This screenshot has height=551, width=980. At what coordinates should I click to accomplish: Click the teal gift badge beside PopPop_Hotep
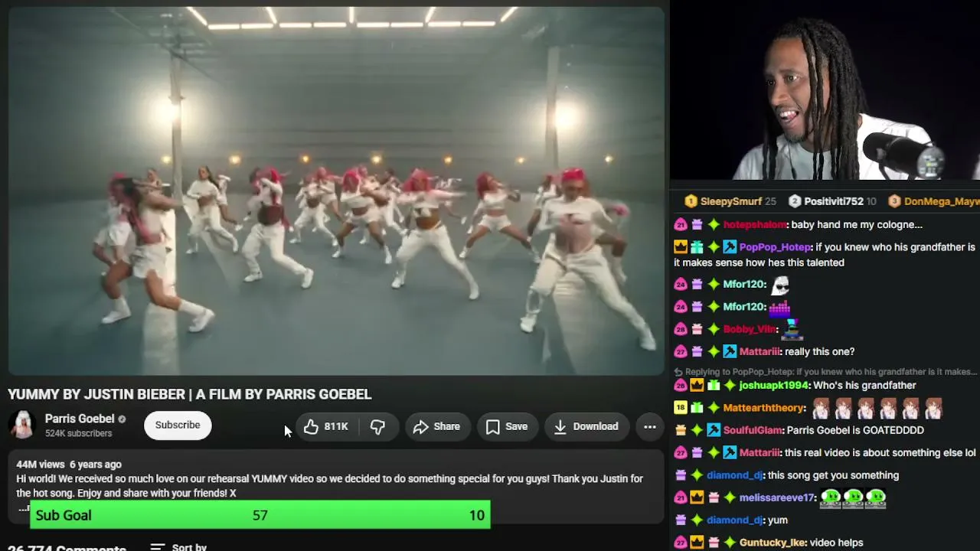(x=697, y=247)
